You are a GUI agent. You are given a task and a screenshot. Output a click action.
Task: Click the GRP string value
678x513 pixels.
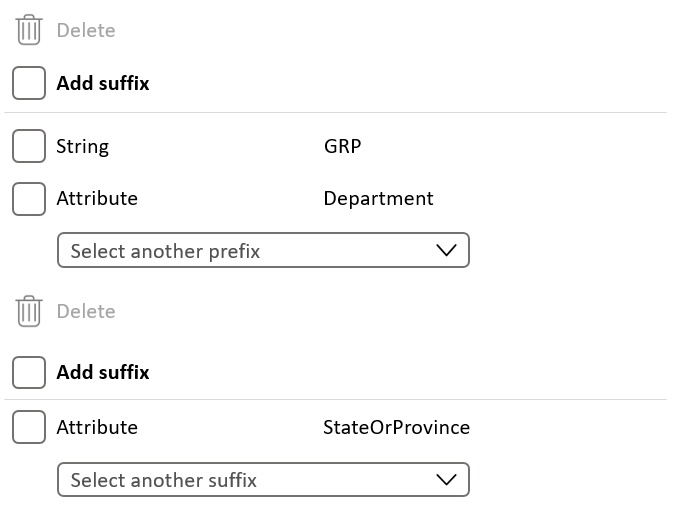click(342, 146)
